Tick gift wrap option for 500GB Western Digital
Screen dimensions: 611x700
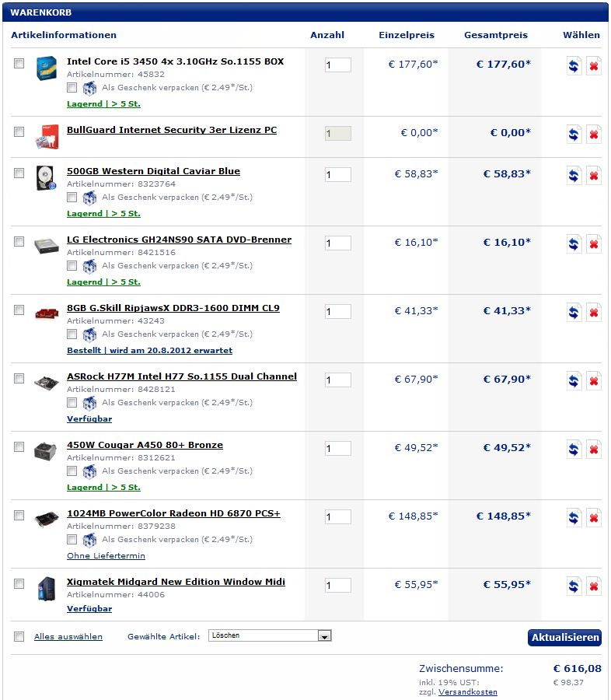click(x=72, y=198)
